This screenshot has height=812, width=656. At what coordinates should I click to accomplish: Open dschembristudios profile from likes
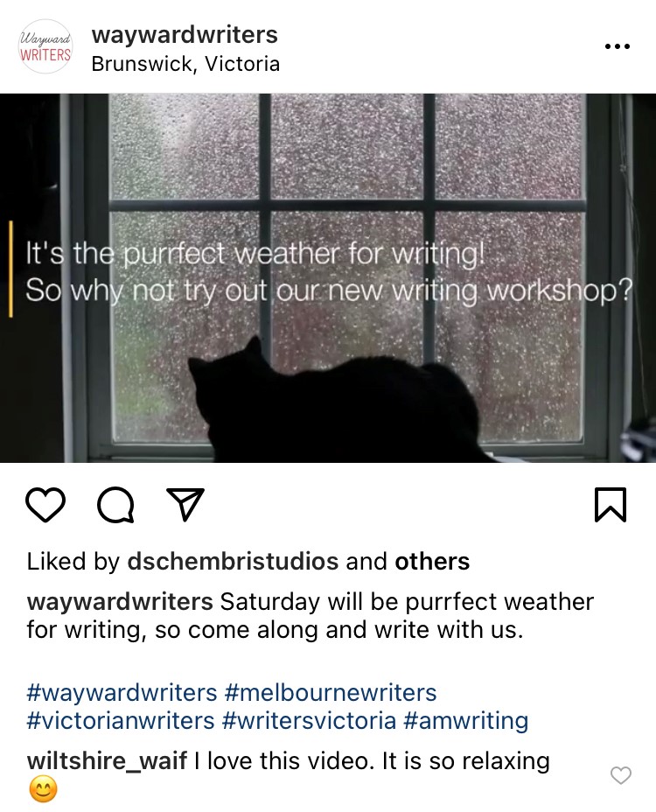coord(233,562)
